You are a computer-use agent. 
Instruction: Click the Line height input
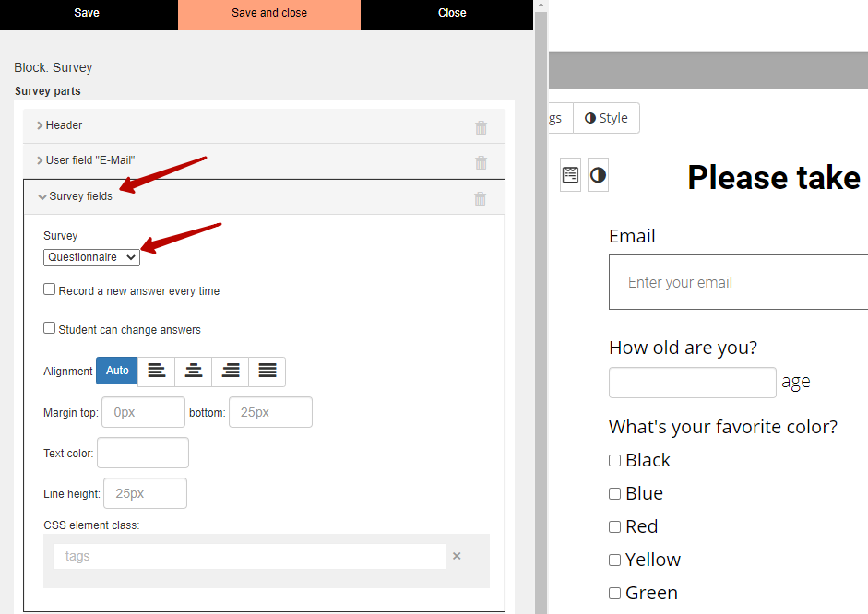pyautogui.click(x=145, y=493)
